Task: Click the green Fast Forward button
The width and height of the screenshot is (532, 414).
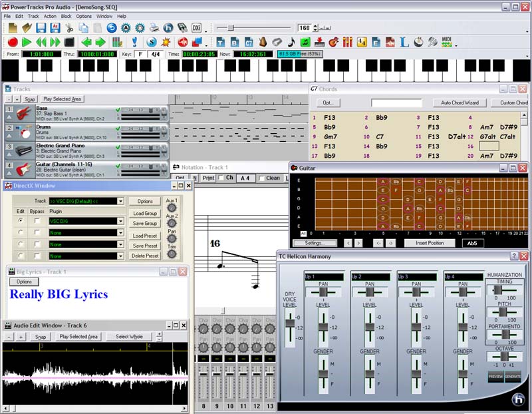Action: (x=55, y=43)
